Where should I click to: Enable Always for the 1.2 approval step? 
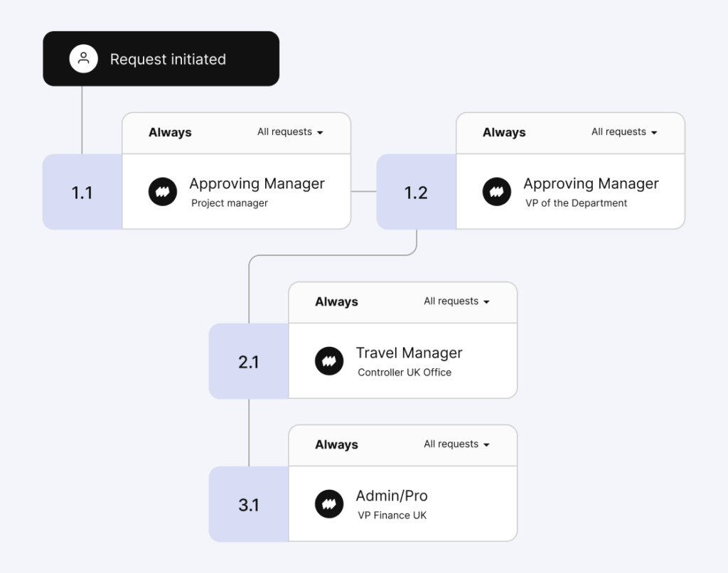(x=504, y=132)
